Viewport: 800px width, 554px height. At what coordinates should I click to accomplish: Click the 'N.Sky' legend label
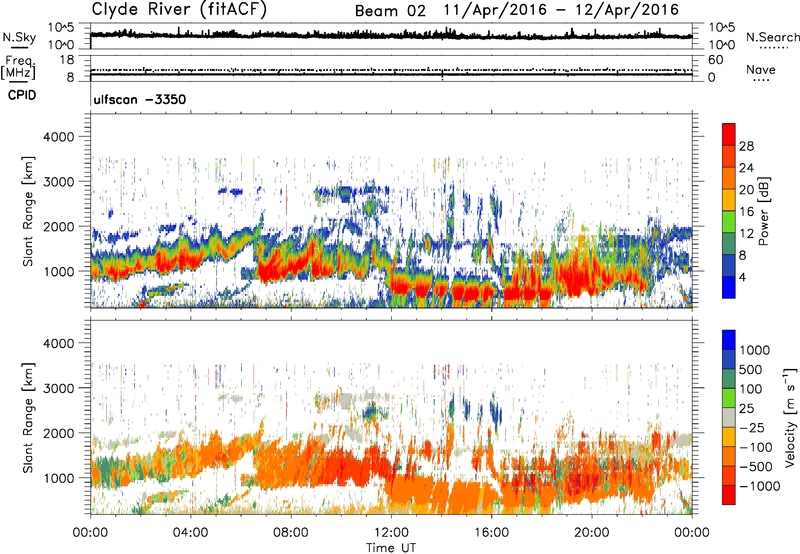pyautogui.click(x=19, y=37)
